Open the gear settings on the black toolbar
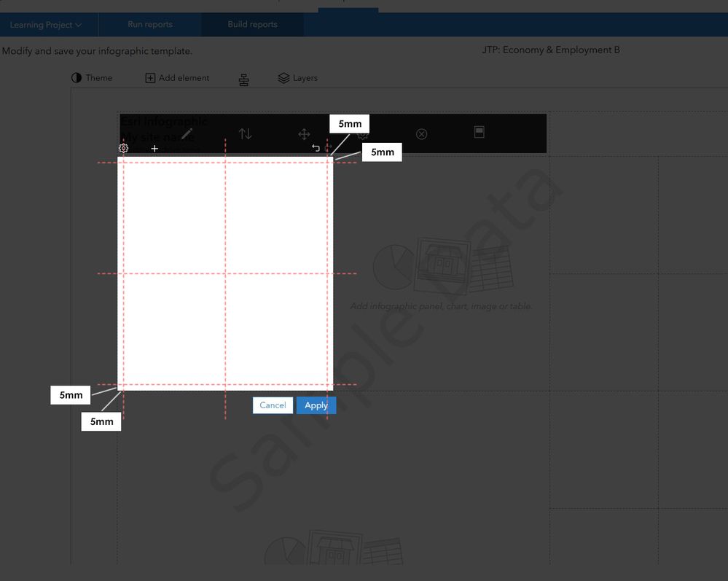728x581 pixels. pos(363,133)
